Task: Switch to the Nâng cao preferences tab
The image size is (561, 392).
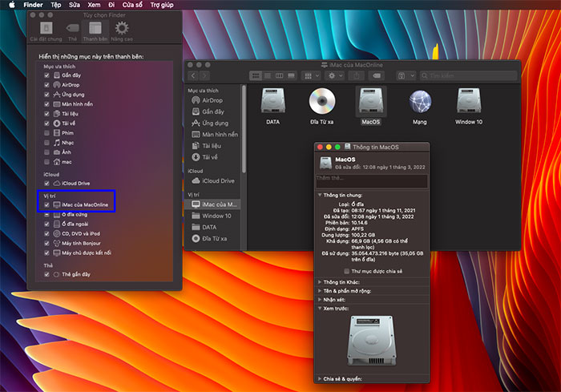Action: tap(122, 31)
